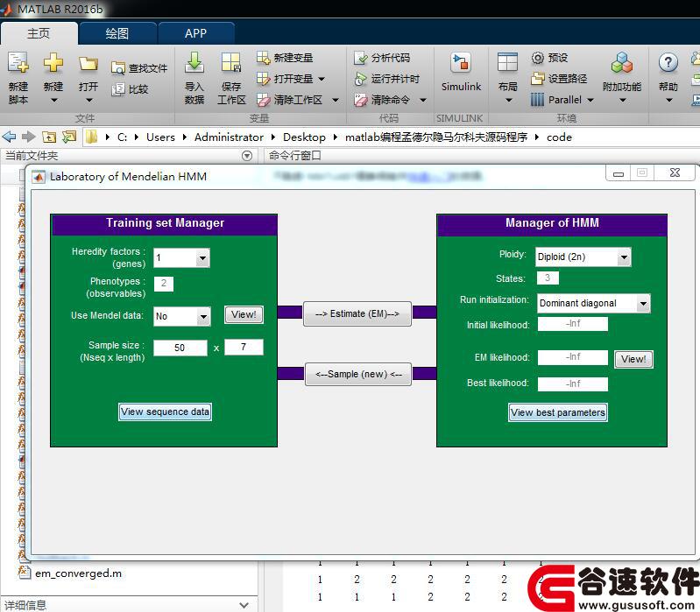Expand the Details (详细信息) panel chevron

[x=244, y=605]
